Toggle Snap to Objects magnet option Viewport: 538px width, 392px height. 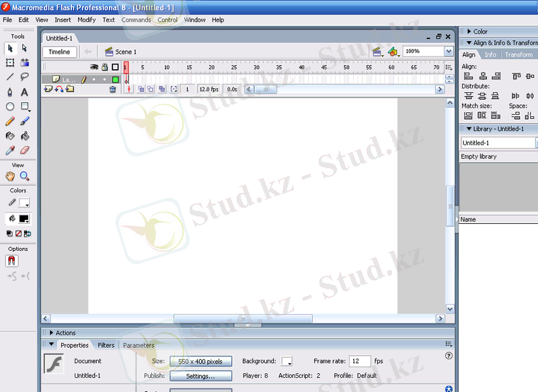(11, 261)
